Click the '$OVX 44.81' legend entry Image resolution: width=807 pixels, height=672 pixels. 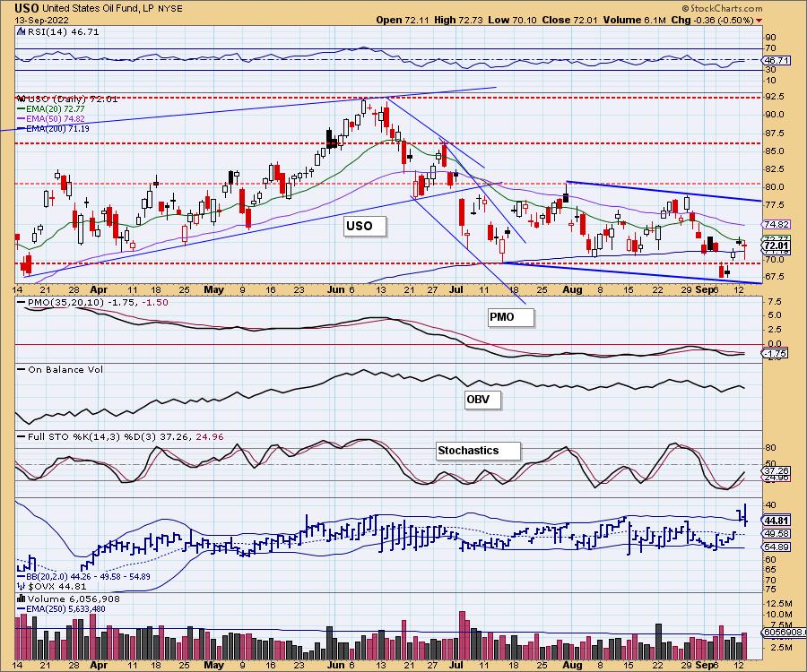[57, 586]
